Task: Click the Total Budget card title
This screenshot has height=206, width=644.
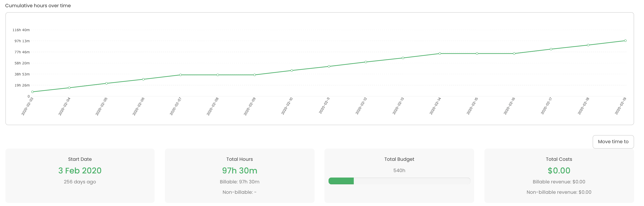Action: point(399,159)
